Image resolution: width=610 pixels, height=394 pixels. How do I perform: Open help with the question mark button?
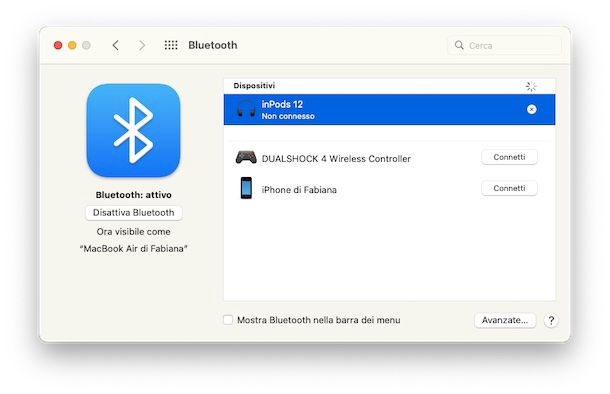coord(551,320)
